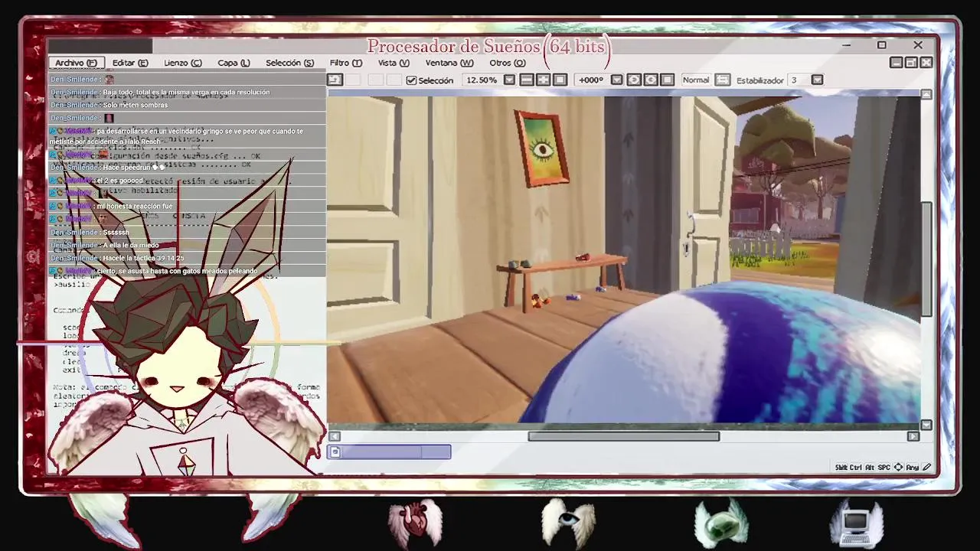Click the chat message starting 'Baja todo'

(186, 92)
